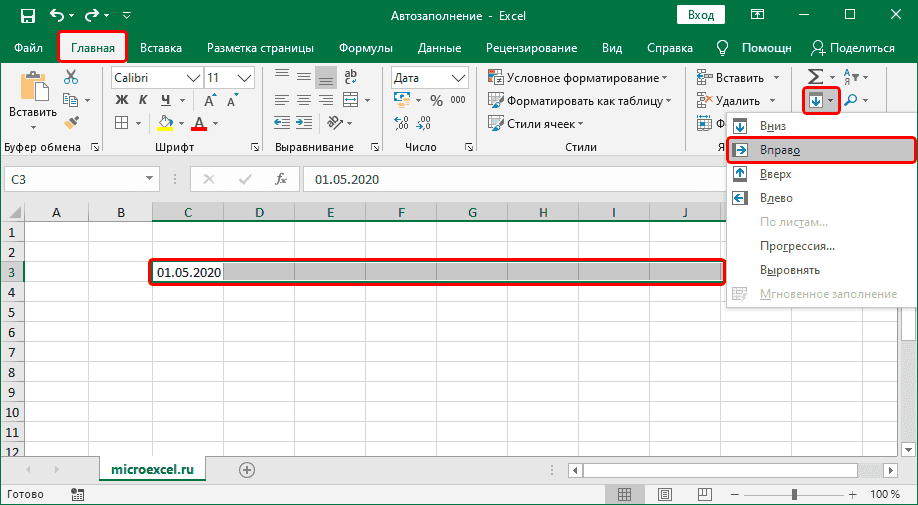Click the Undo arrow icon
Image resolution: width=918 pixels, height=505 pixels.
pos(58,16)
